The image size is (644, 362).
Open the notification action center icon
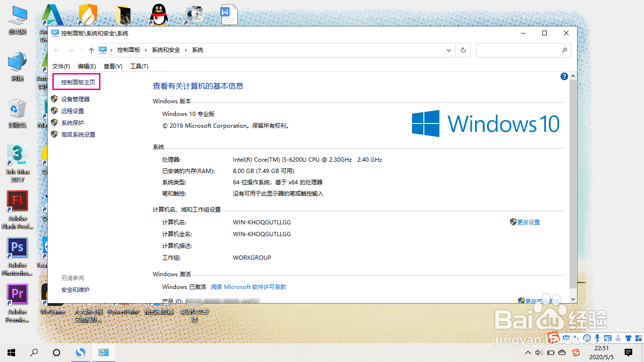click(x=628, y=352)
